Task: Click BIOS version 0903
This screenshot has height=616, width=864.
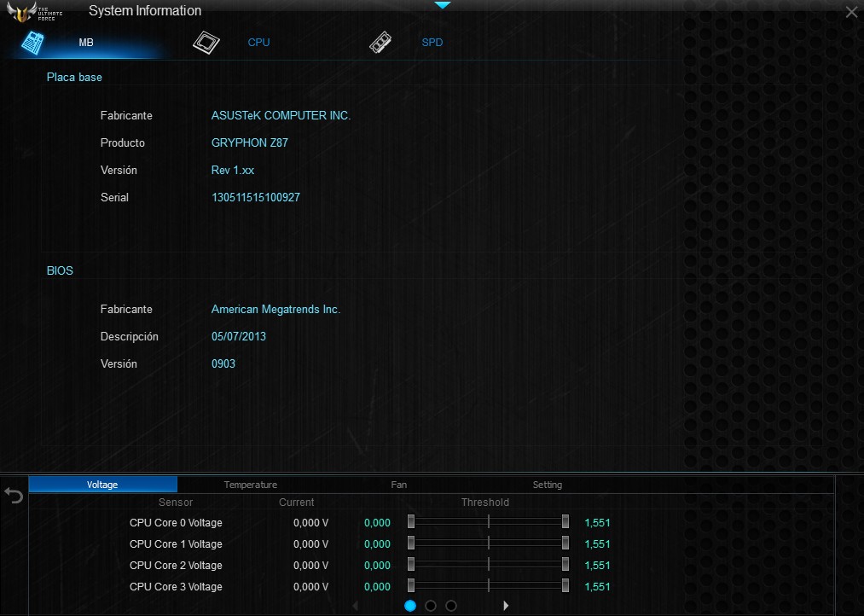Action: [x=223, y=363]
